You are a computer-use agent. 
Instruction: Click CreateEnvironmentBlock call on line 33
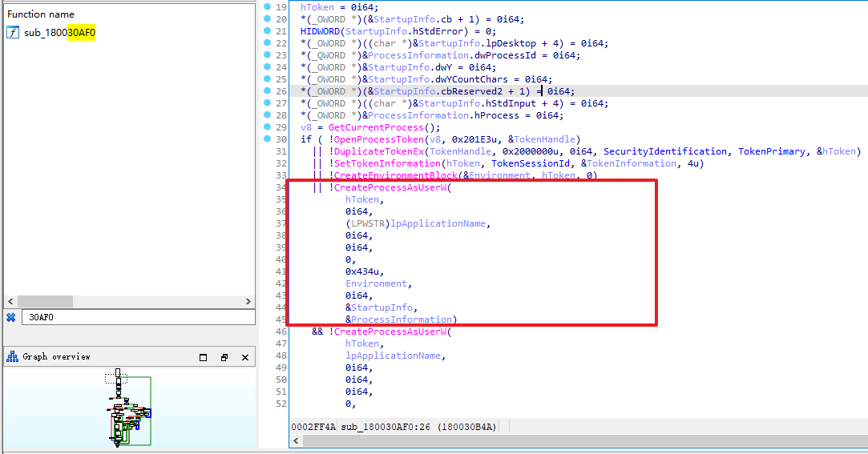coord(396,175)
